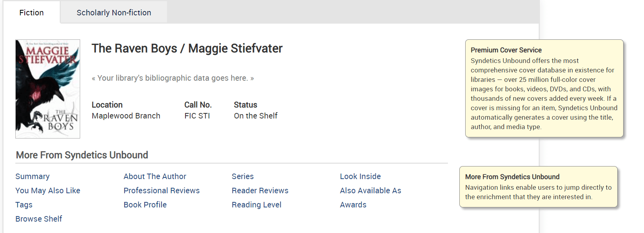644x233 pixels.
Task: Go to the Series link
Action: (242, 176)
